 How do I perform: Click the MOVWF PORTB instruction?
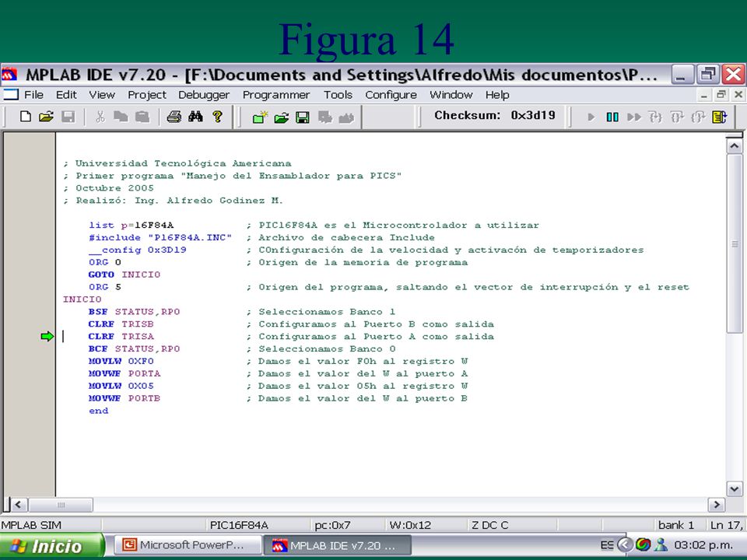tap(124, 398)
